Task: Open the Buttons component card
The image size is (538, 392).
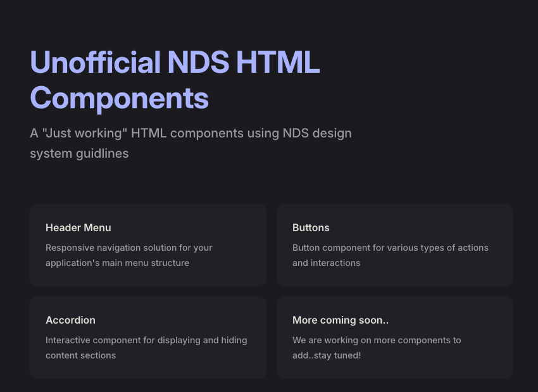Action: (395, 245)
